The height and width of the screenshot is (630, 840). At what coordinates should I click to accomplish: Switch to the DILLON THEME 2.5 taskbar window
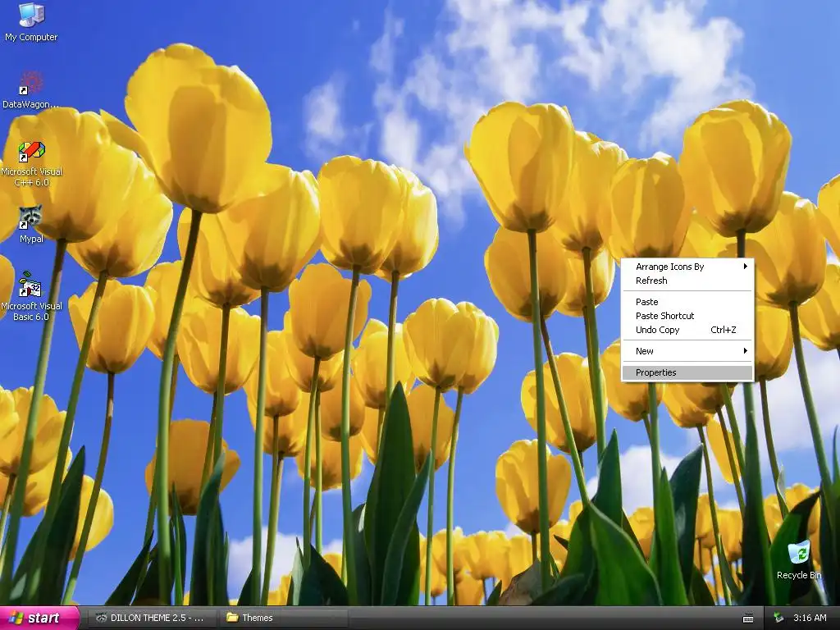pyautogui.click(x=152, y=619)
